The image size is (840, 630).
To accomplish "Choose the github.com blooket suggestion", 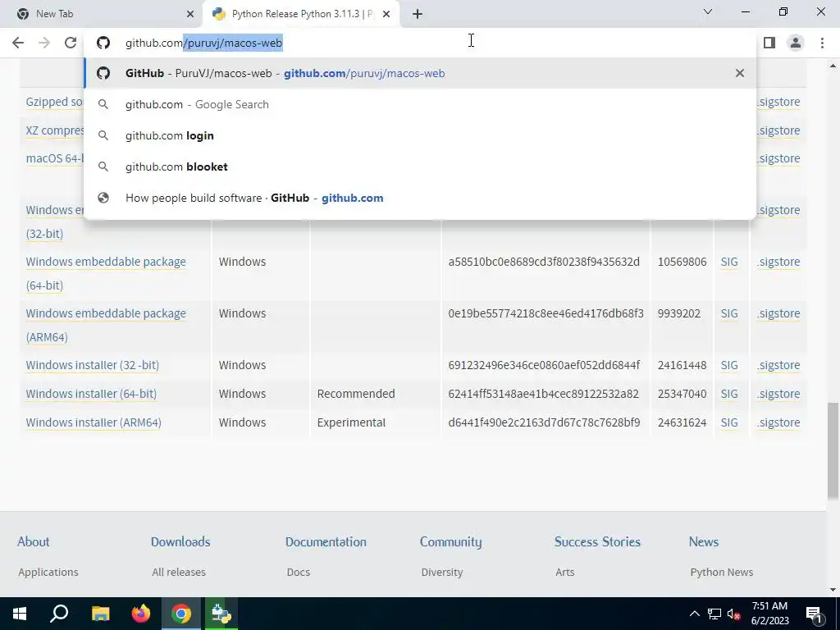I will point(420,167).
